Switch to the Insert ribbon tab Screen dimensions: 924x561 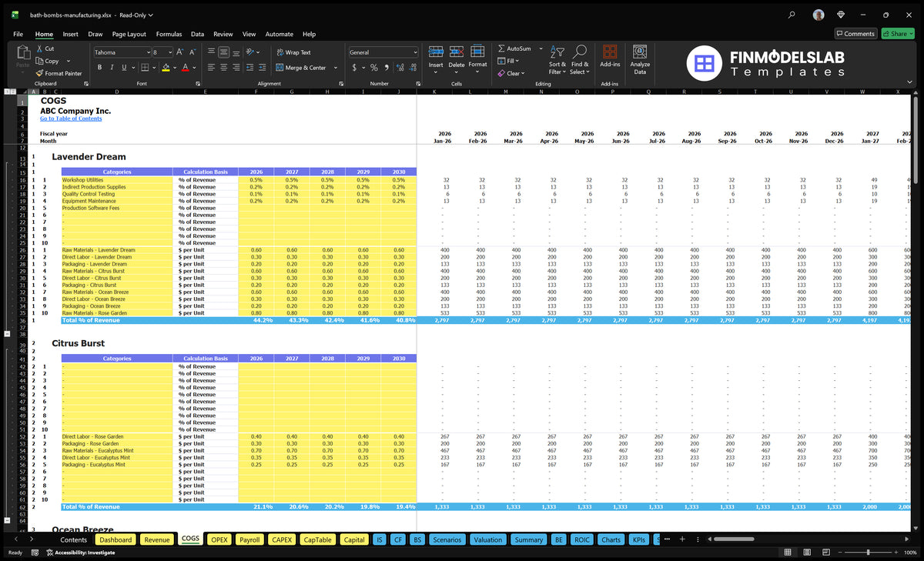[70, 34]
